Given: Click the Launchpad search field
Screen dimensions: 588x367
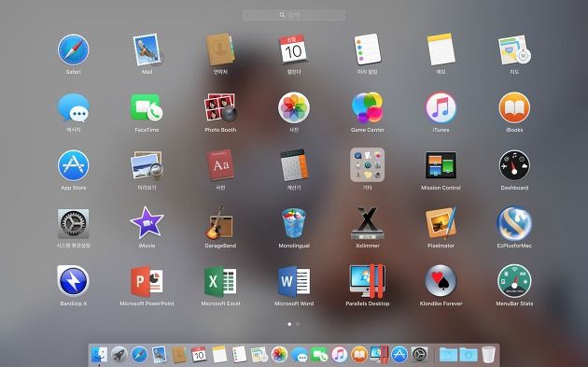Looking at the screenshot, I should pyautogui.click(x=294, y=15).
